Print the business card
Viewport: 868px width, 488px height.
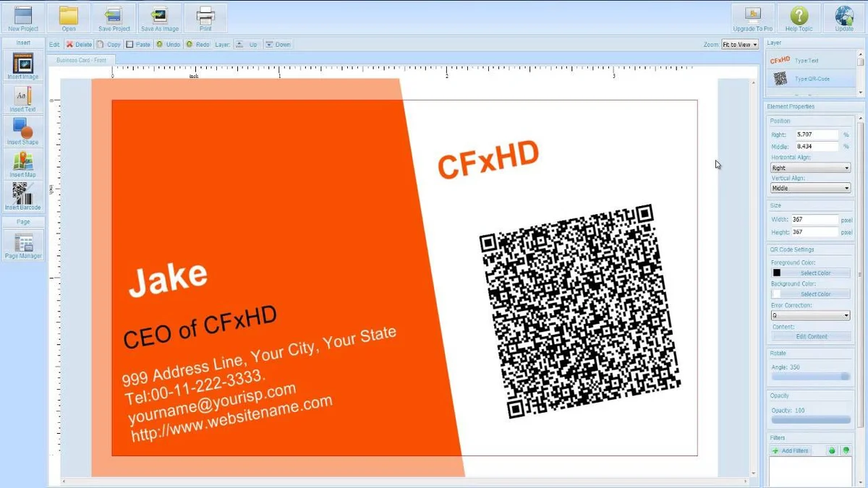coord(205,18)
